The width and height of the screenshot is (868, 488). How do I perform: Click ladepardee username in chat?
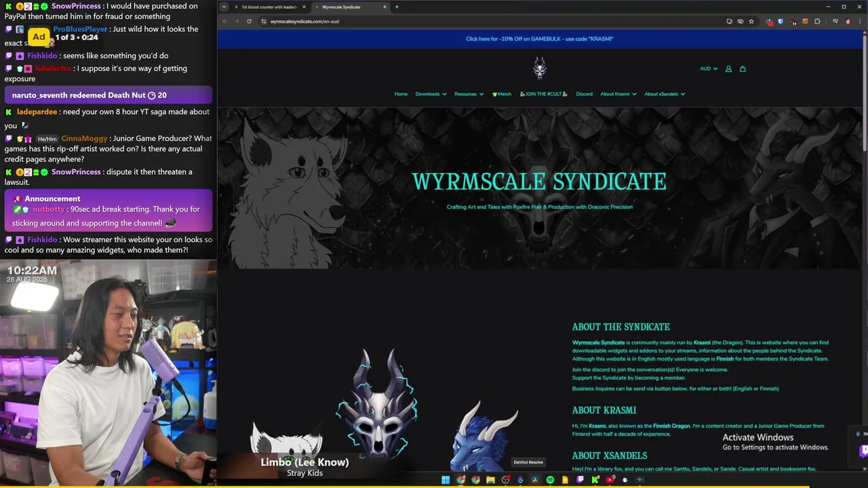(37, 112)
